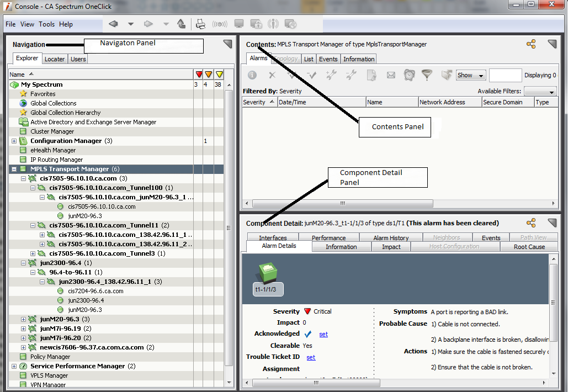
Task: Switch to the Users tab
Action: click(x=78, y=59)
